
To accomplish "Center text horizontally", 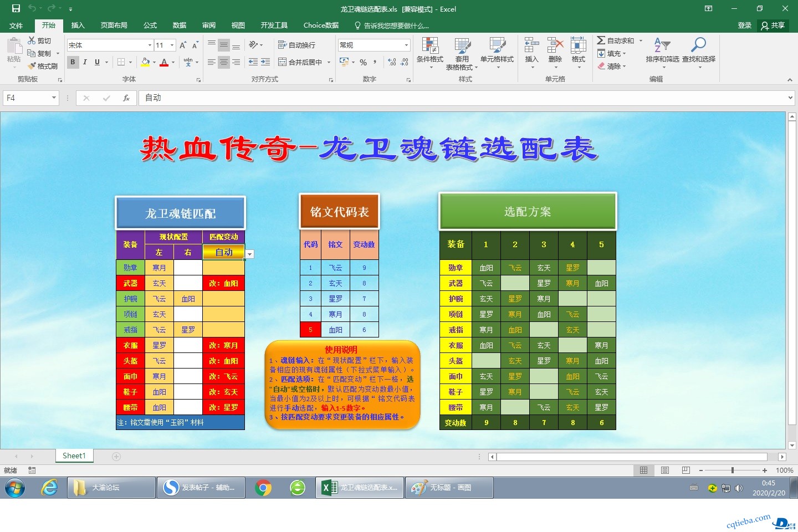I will [223, 62].
